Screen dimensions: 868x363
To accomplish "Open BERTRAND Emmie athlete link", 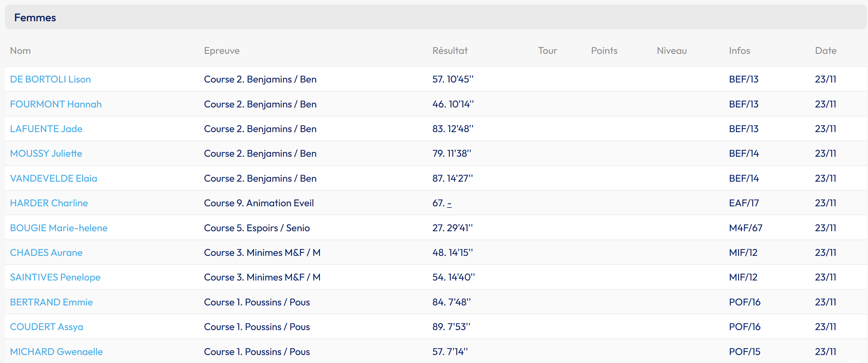I will (51, 302).
